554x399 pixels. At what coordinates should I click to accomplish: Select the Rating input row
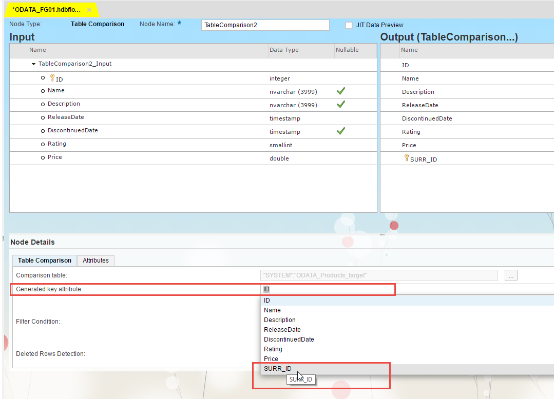tap(193, 145)
